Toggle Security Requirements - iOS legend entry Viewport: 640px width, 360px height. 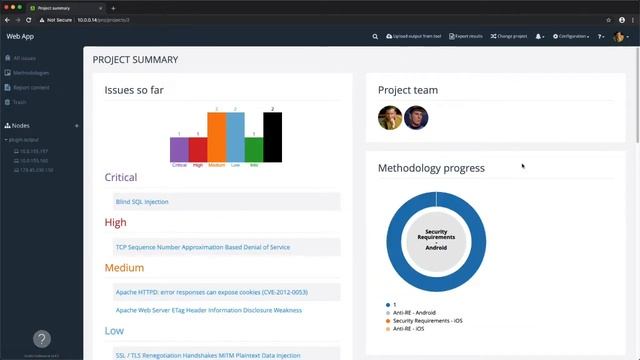pos(424,321)
